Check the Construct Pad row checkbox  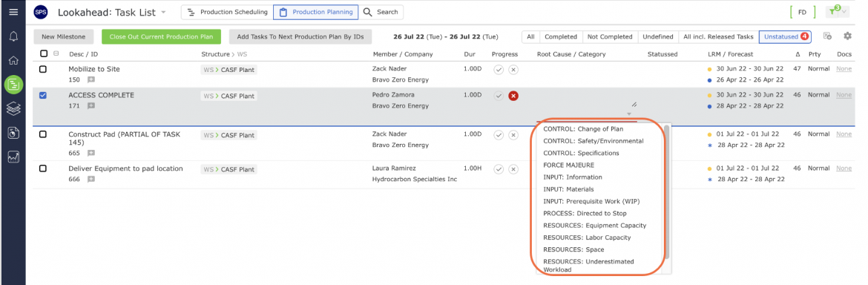point(43,134)
